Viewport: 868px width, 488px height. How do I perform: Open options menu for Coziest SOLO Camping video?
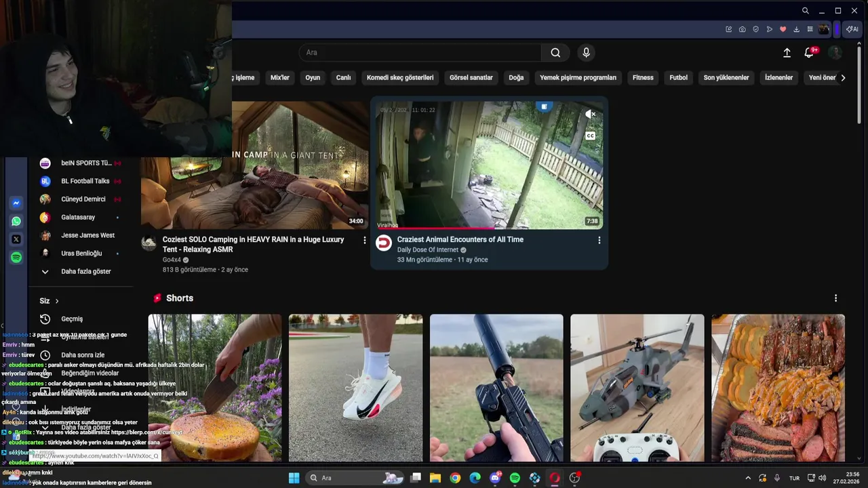[364, 240]
